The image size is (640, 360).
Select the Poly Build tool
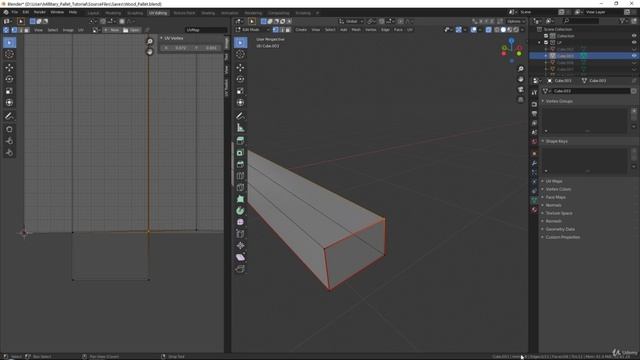241,199
